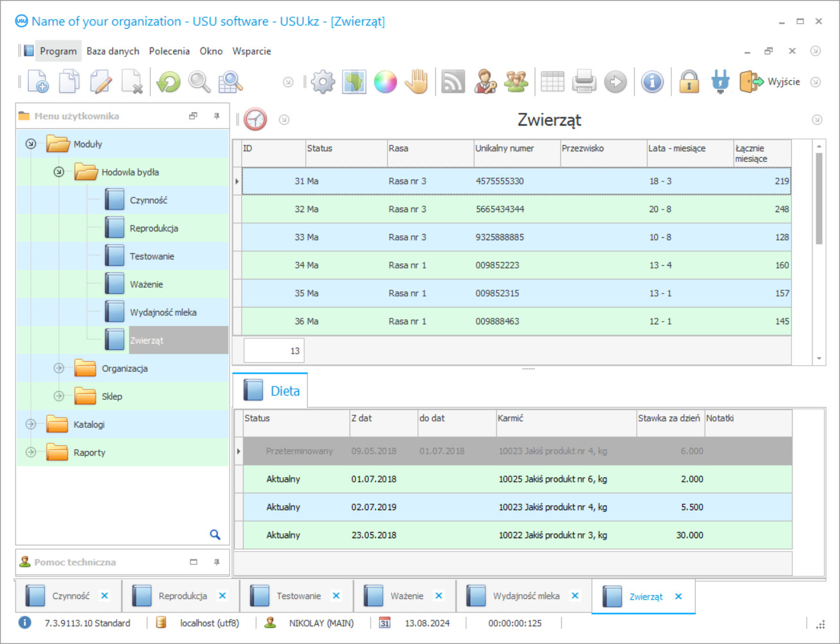840x644 pixels.
Task: Click the RSS feed icon
Action: pyautogui.click(x=453, y=82)
